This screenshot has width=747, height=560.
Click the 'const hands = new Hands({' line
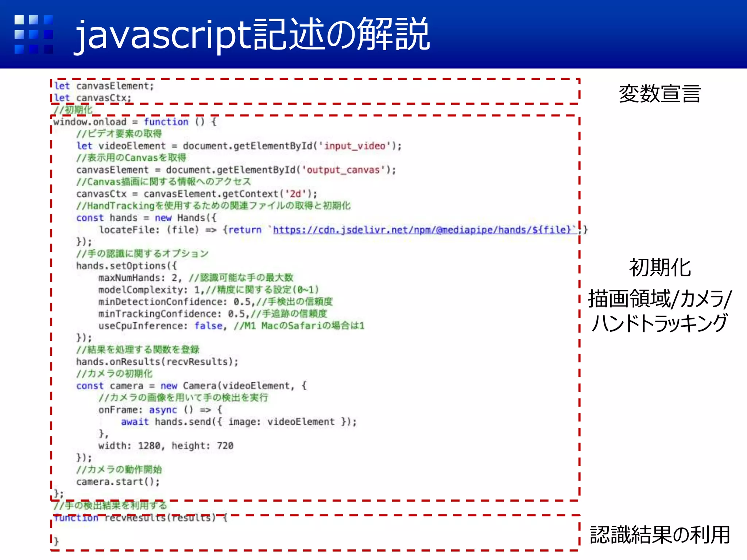coord(146,218)
